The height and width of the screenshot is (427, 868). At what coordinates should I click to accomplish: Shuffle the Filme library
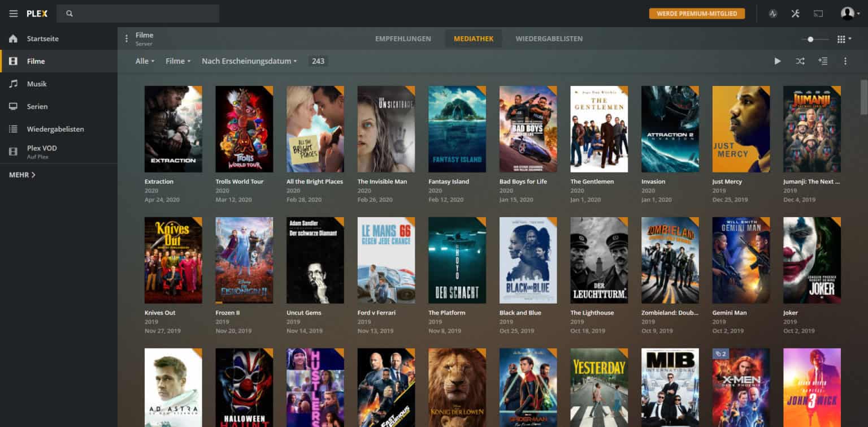(800, 61)
